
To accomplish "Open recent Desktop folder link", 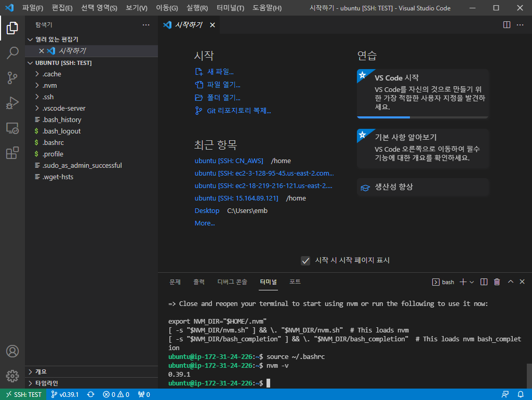I will tap(207, 211).
